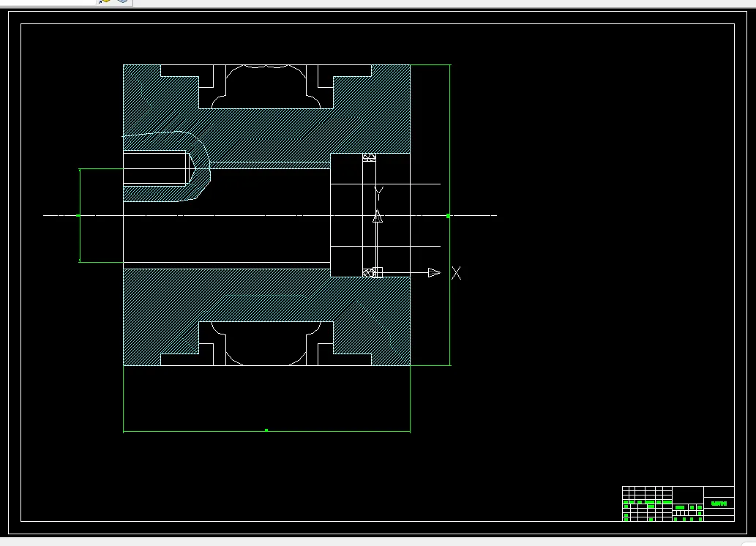Pick the green grip on bottom dimension line
Viewport: 756px width, 546px height.
click(266, 430)
